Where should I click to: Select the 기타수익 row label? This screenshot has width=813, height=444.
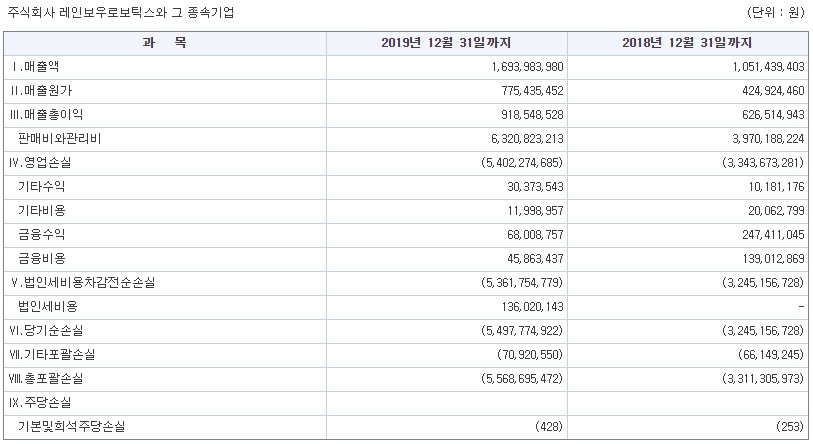[x=41, y=187]
